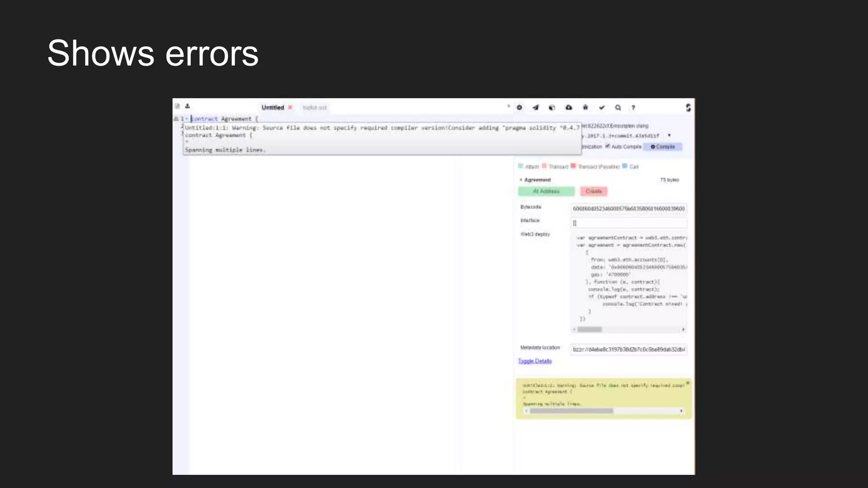Click the red Create button
The height and width of the screenshot is (488, 868).
point(594,191)
